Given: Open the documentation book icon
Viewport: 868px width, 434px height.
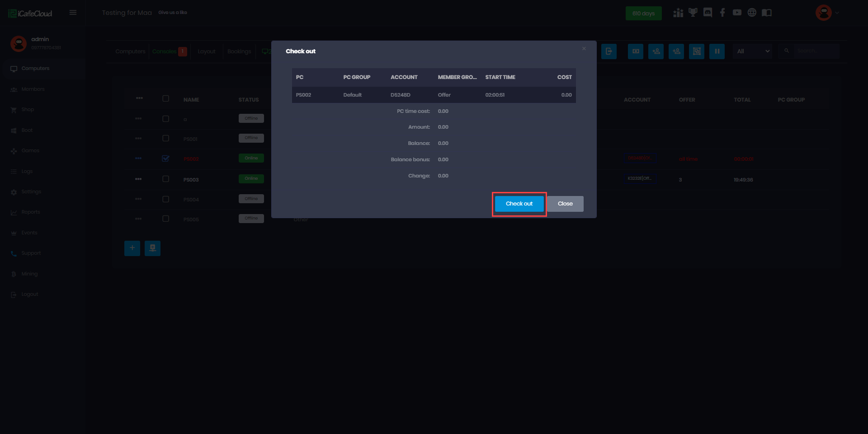Looking at the screenshot, I should point(767,13).
